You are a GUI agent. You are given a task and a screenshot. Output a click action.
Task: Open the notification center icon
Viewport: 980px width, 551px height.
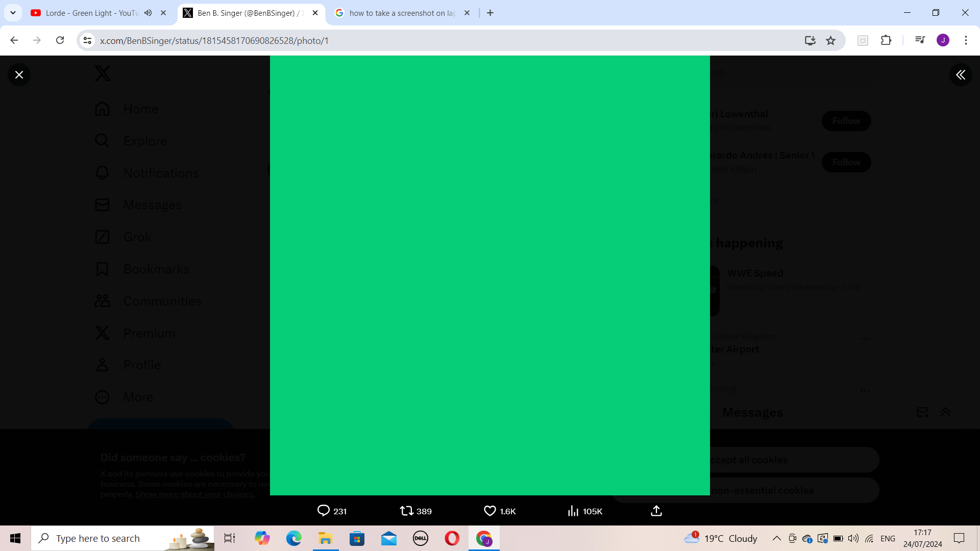tap(959, 538)
